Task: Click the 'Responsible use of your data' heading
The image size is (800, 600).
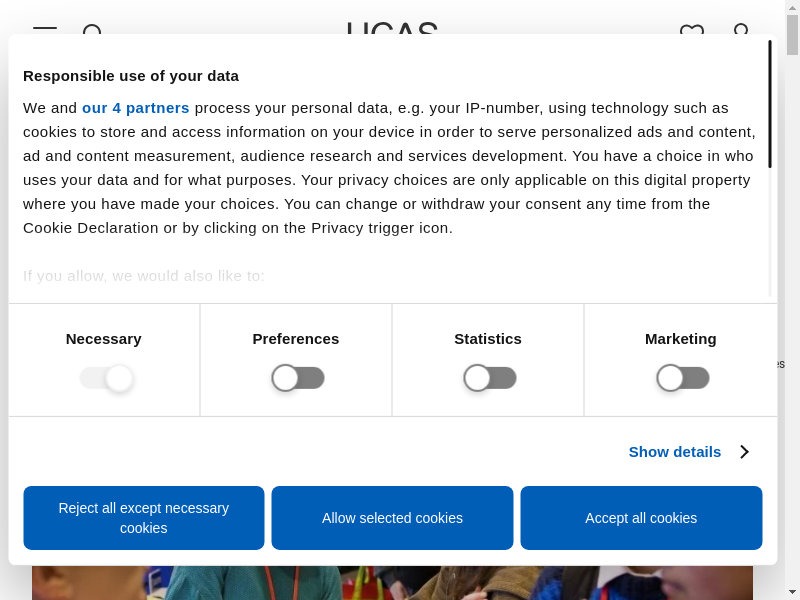Action: (x=131, y=75)
